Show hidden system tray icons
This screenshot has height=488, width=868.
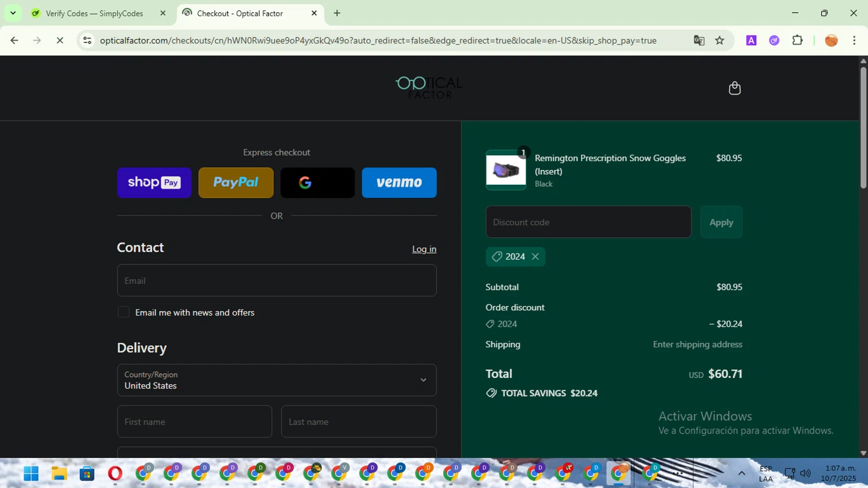pyautogui.click(x=741, y=474)
